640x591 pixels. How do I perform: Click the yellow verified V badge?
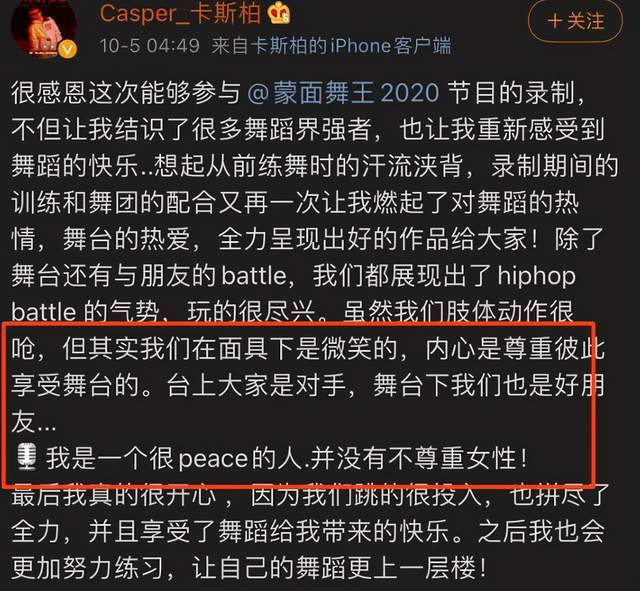click(x=68, y=51)
